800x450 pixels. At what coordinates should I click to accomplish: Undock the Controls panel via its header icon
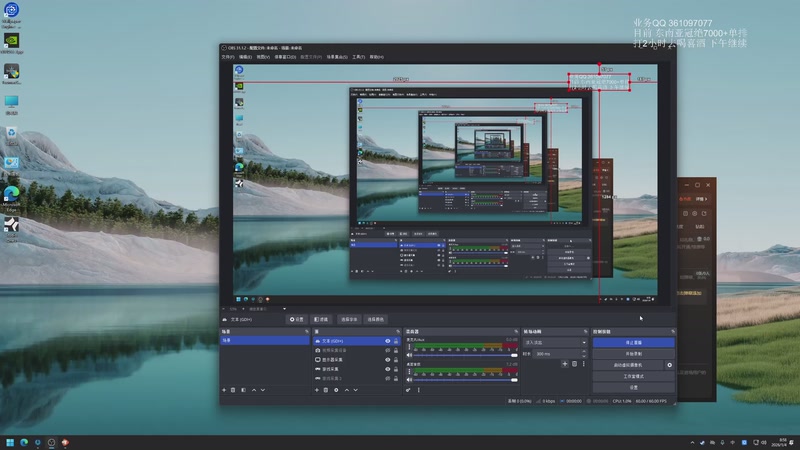tap(673, 332)
